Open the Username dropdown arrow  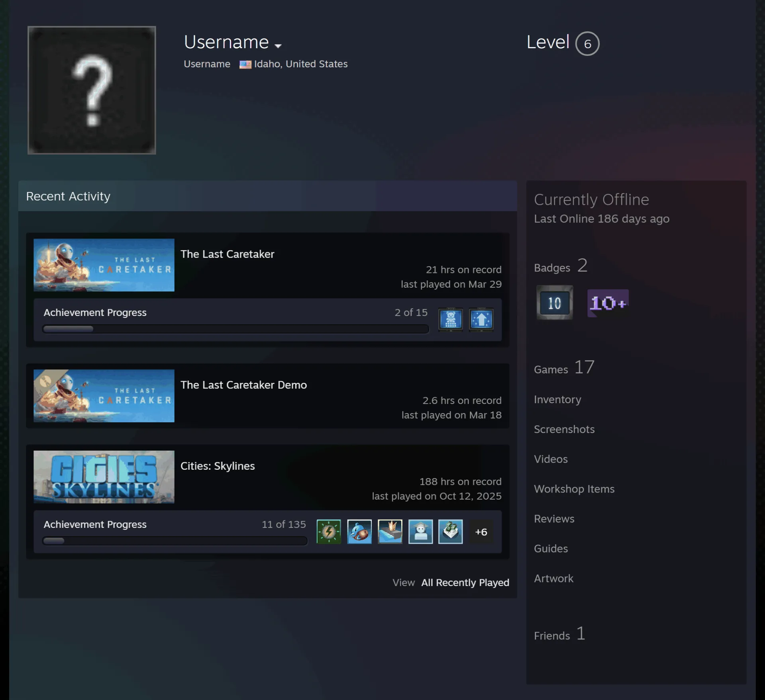(278, 46)
